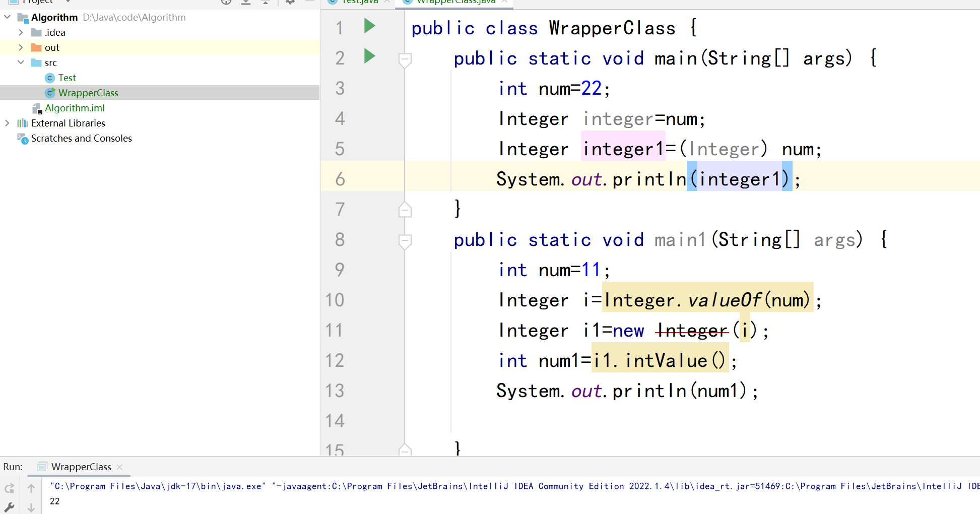Click valueOf in line 10

725,300
